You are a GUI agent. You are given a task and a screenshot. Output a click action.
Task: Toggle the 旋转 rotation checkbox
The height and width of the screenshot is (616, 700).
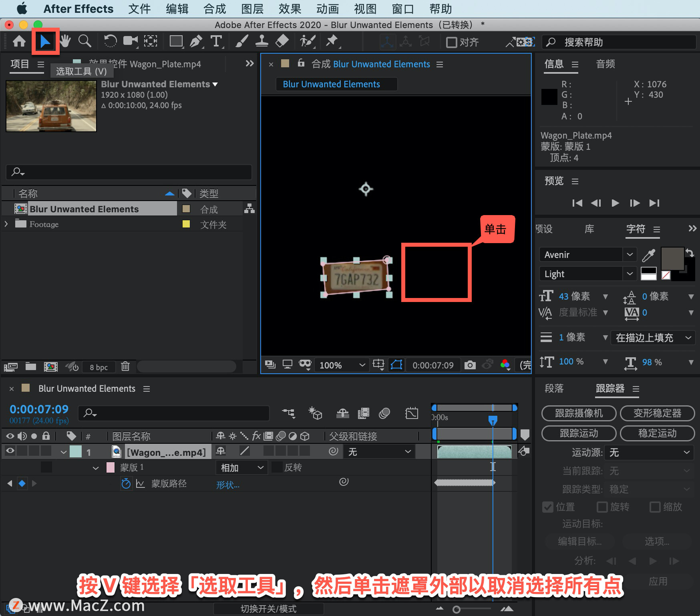[x=602, y=507]
